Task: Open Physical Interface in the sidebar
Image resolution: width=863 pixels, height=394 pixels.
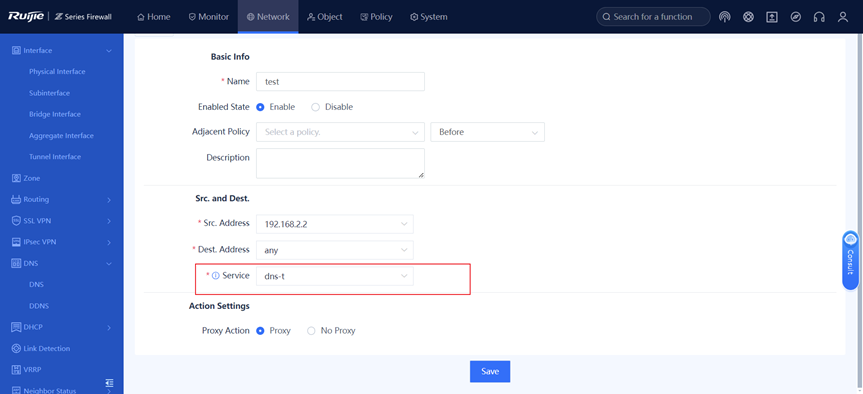Action: 57,72
